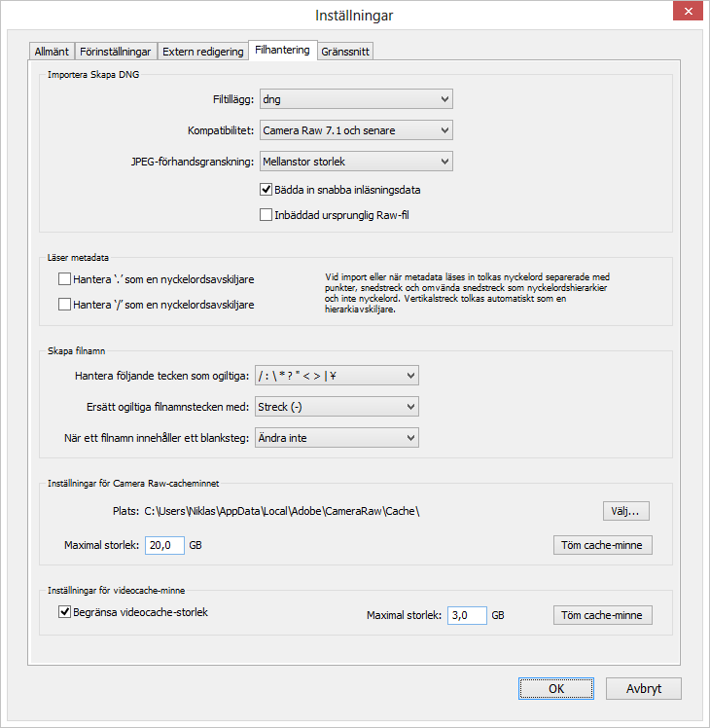Open the Förinställningar tab

116,51
